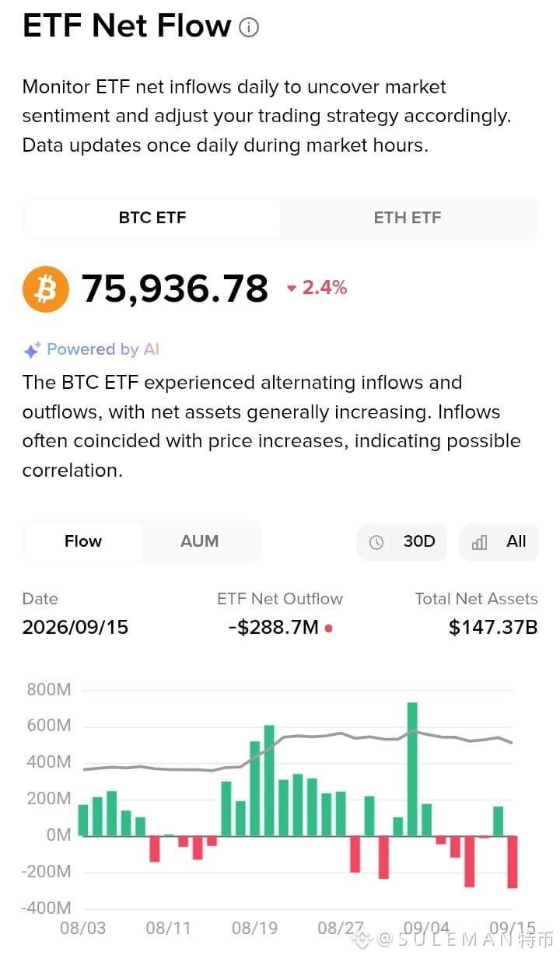Click the green bar peak near 08/19
Image resolution: width=560 pixels, height=959 pixels.
point(269,780)
